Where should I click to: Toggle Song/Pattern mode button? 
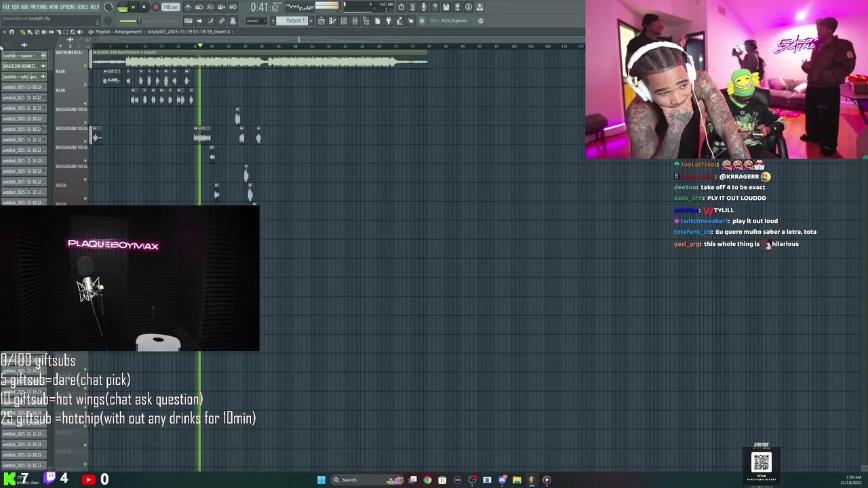[x=122, y=7]
